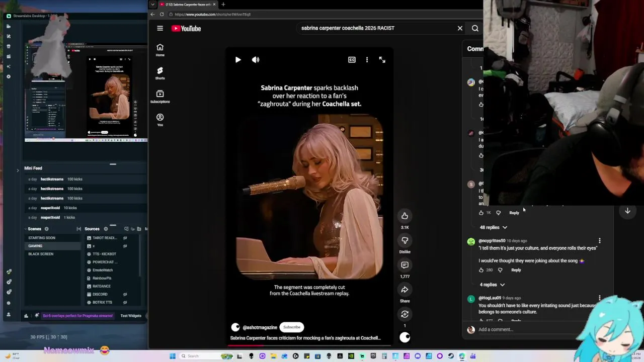Seek the Short's red progress bar
Screen dimensions: 644x362
pyautogui.click(x=309, y=345)
